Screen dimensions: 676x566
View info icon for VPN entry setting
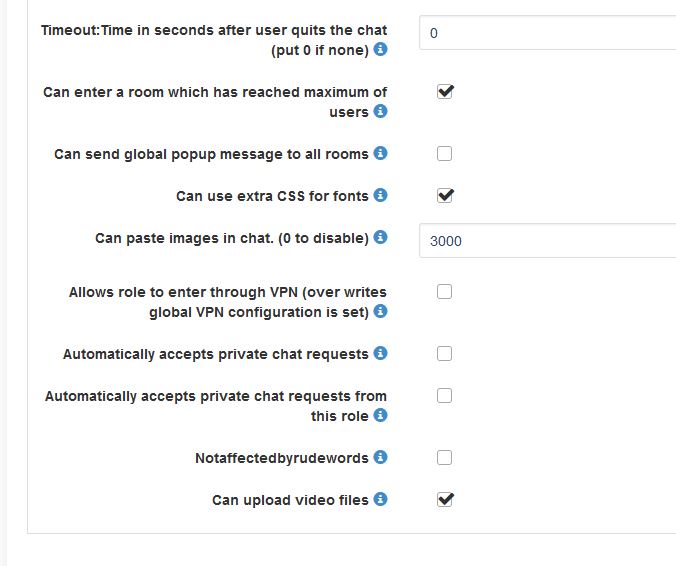tap(380, 312)
